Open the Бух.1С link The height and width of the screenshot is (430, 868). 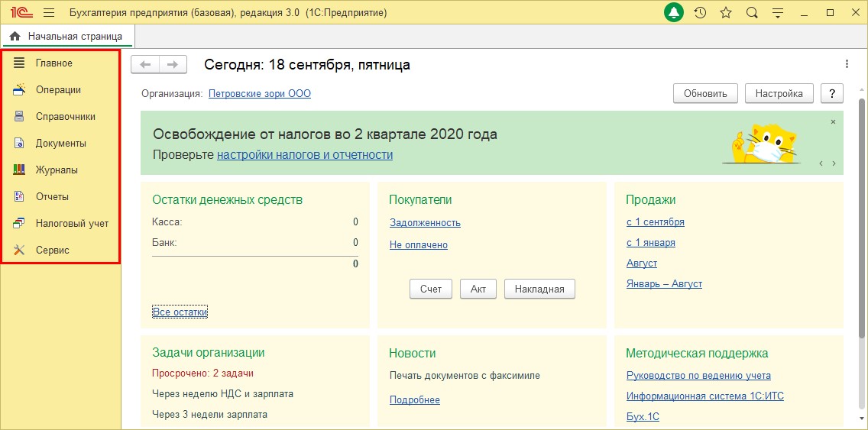click(x=643, y=417)
